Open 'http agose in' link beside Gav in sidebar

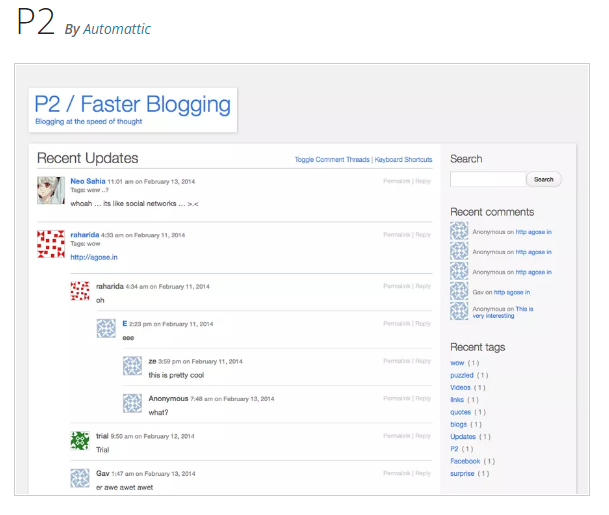click(x=512, y=292)
